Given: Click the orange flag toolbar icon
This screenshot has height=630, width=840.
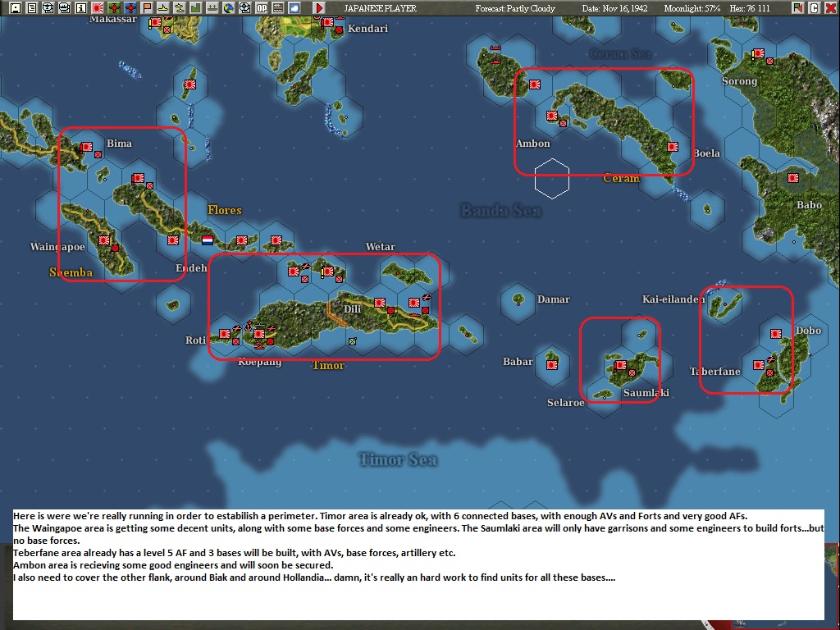Looking at the screenshot, I should [147, 8].
